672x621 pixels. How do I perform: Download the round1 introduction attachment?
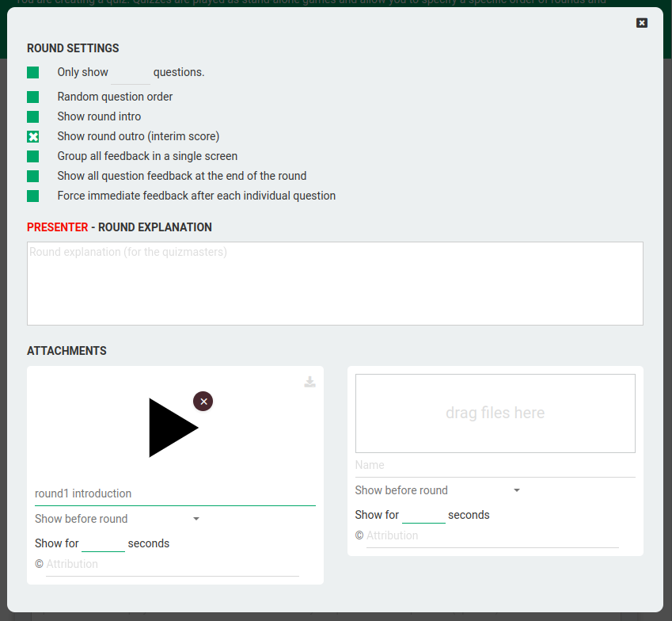(309, 381)
